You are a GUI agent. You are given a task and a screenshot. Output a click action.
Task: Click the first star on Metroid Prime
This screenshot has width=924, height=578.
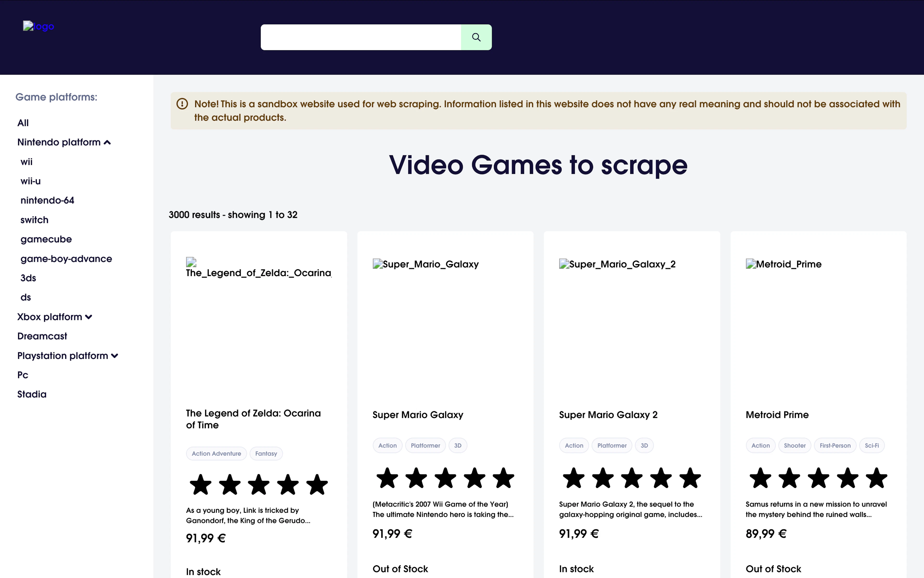tap(760, 478)
